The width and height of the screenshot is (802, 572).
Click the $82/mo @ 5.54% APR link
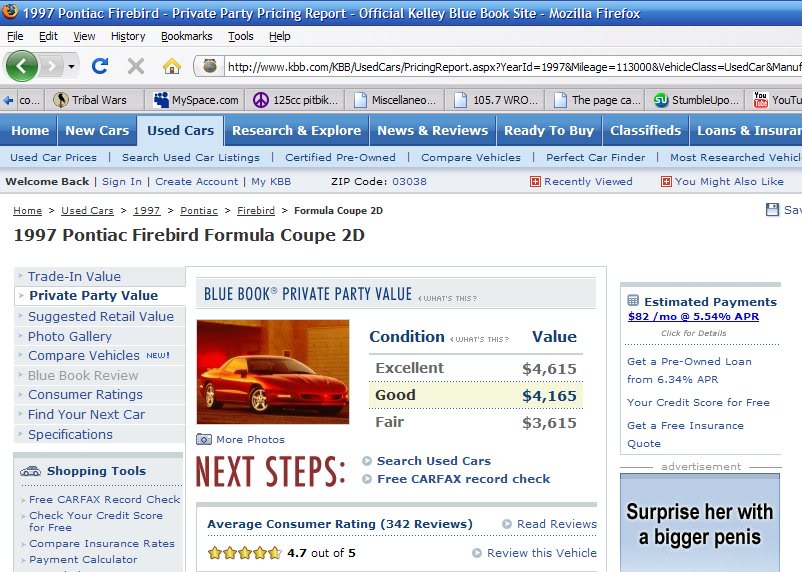pyautogui.click(x=693, y=317)
